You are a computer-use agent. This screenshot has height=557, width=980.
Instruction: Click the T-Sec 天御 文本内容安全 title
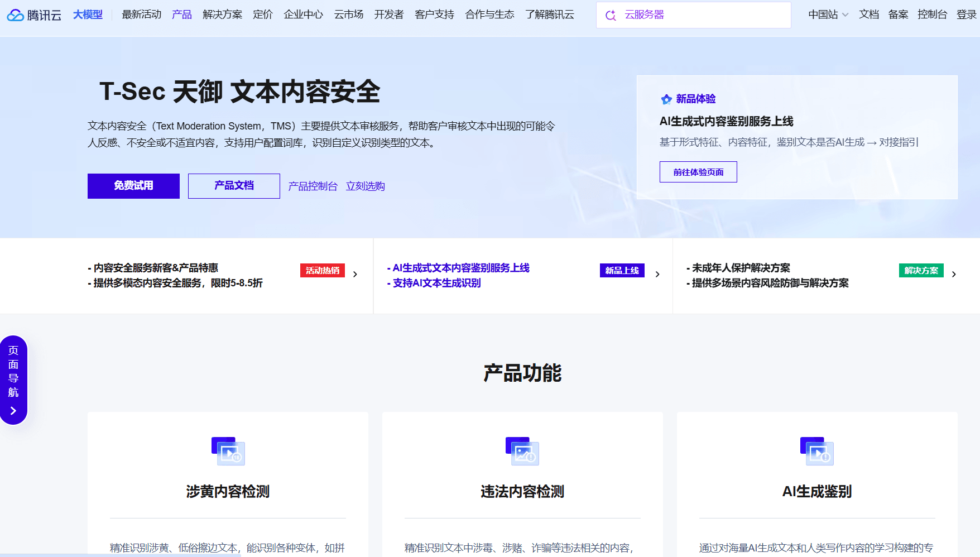tap(240, 92)
